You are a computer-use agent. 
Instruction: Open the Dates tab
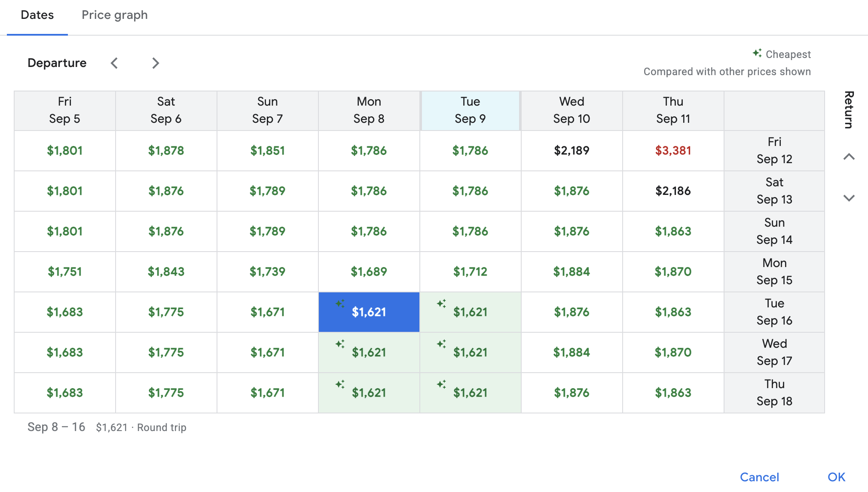click(x=37, y=15)
